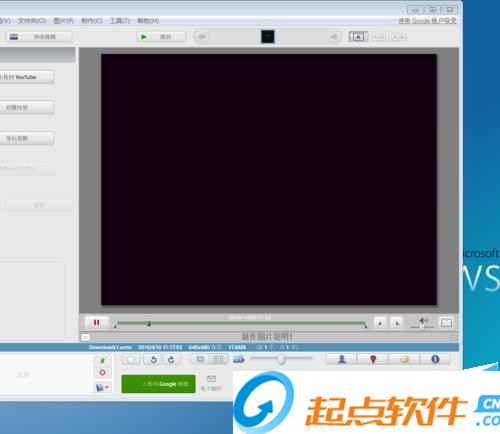This screenshot has height=434, width=500.
Task: Select the multiple thumbnail filmstrip view button
Action: 218,359
